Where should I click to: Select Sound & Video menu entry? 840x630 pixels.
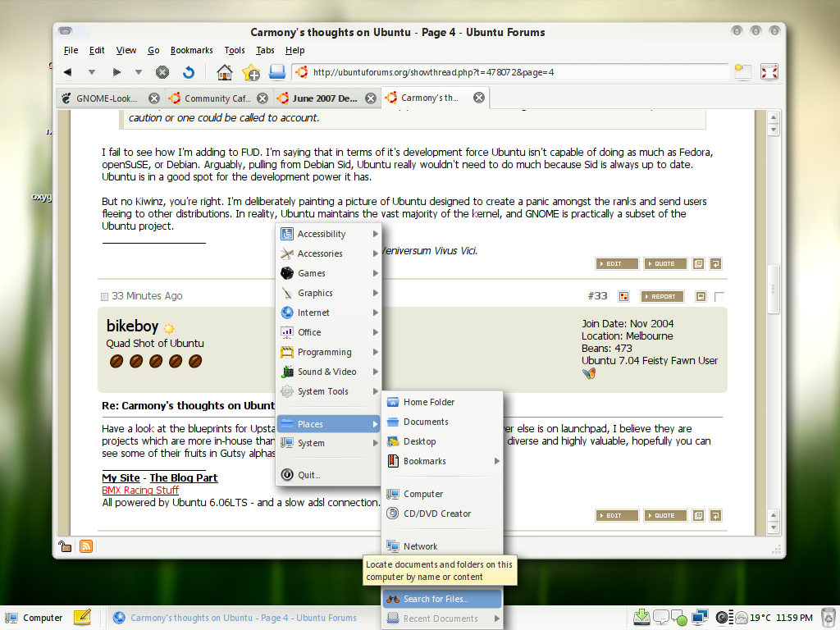pos(328,372)
